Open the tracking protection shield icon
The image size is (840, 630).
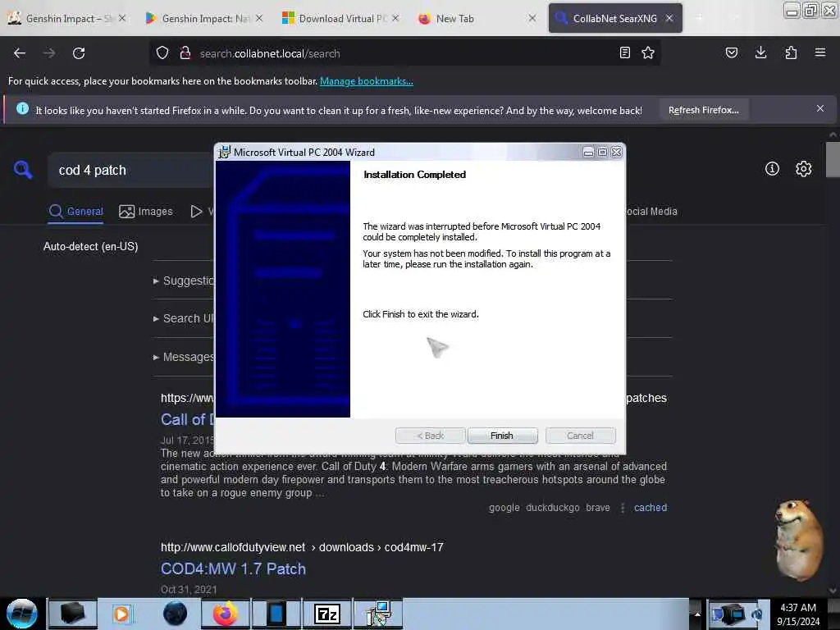pyautogui.click(x=162, y=53)
